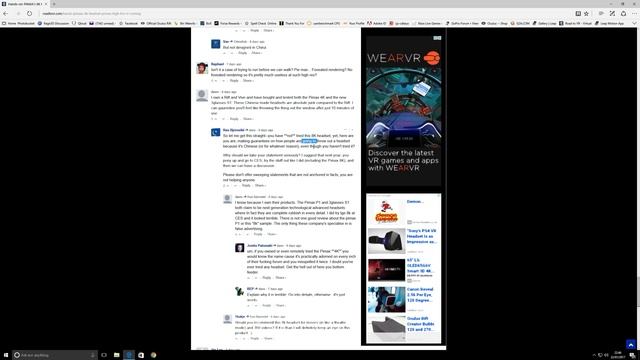Open the Oculus Shop favorites bookmark
The image size is (640, 360).
494,23
